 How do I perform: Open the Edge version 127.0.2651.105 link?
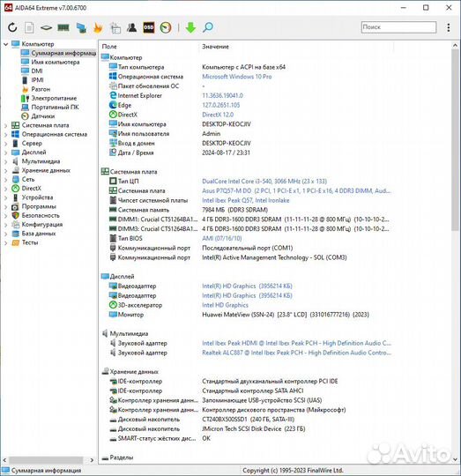(221, 105)
